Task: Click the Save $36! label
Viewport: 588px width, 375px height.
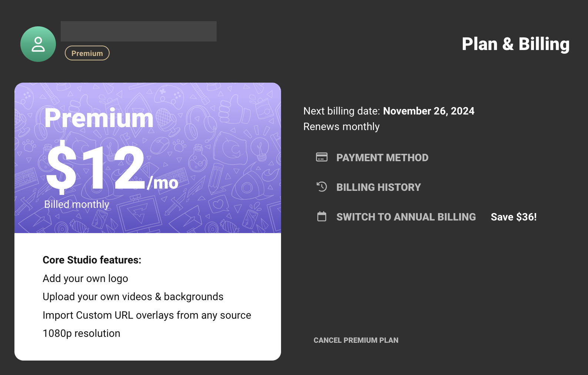Action: [x=514, y=217]
